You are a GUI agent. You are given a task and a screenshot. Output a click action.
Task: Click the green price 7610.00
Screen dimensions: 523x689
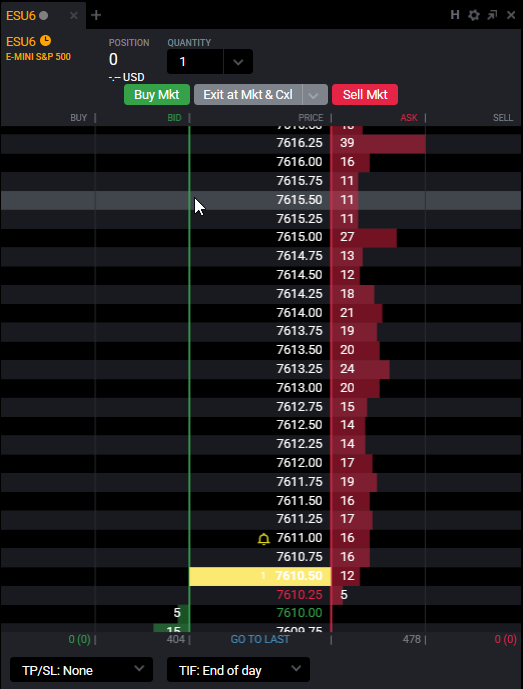tap(299, 613)
